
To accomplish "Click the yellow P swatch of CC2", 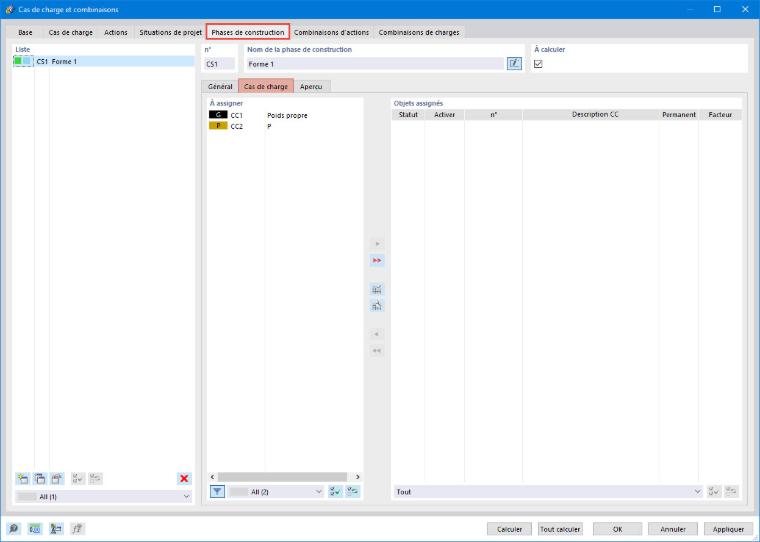I will (218, 126).
